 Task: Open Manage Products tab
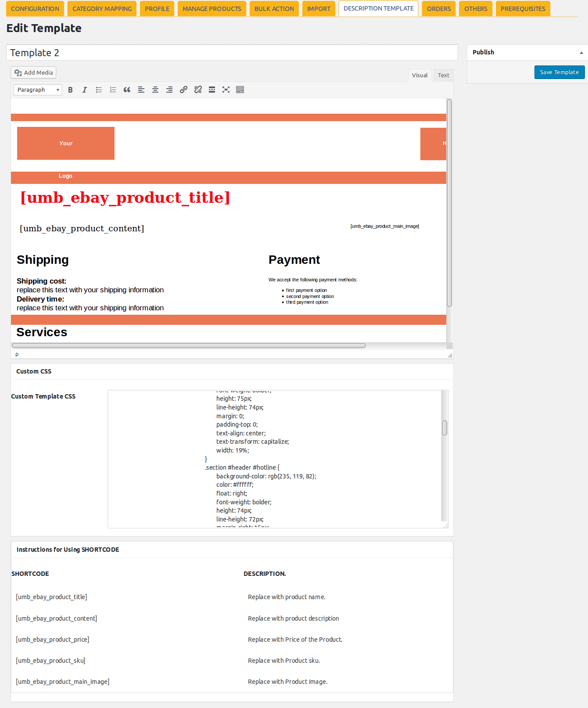[x=212, y=9]
